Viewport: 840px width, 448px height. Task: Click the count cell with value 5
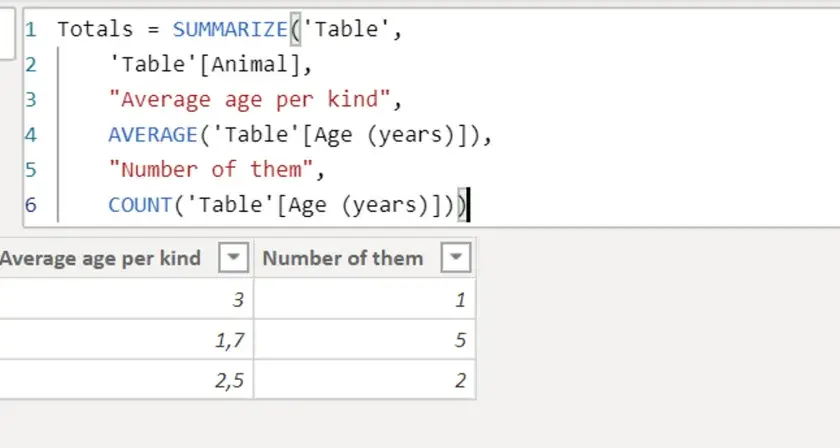(365, 339)
